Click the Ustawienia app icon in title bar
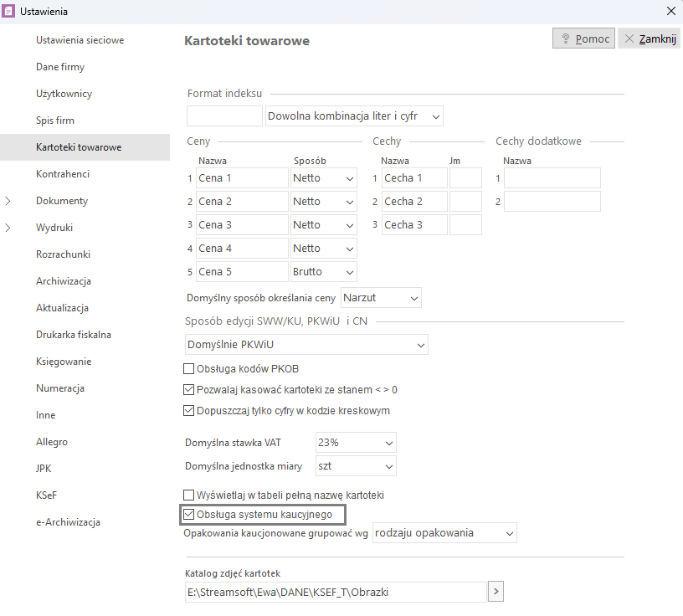The image size is (683, 616). point(9,12)
